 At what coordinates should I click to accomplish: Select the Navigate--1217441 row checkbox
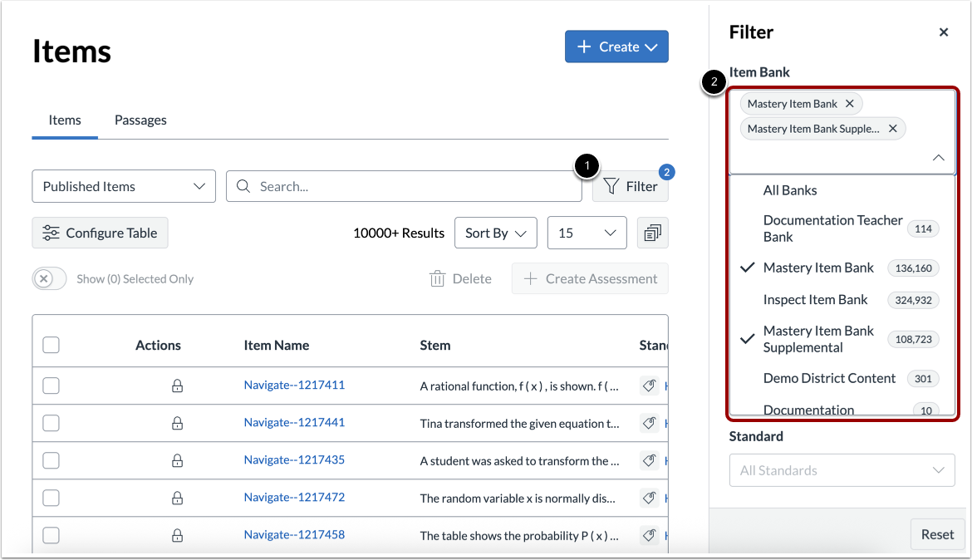point(51,423)
